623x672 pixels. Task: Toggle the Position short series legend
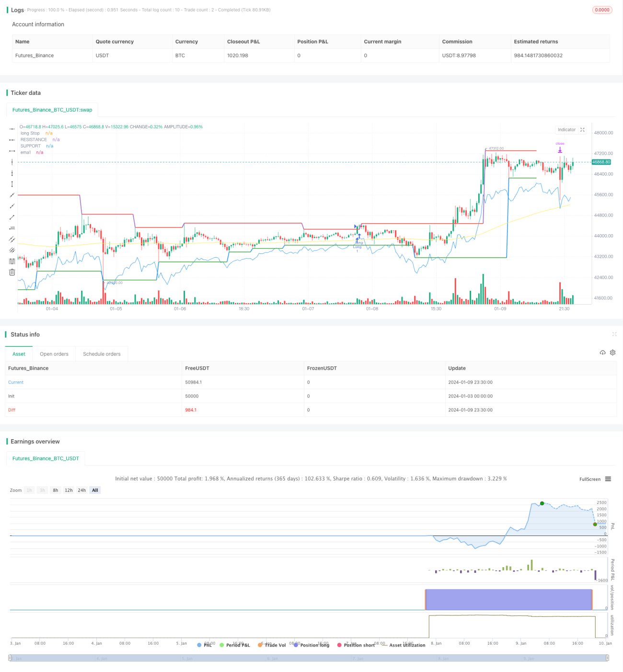click(x=356, y=645)
